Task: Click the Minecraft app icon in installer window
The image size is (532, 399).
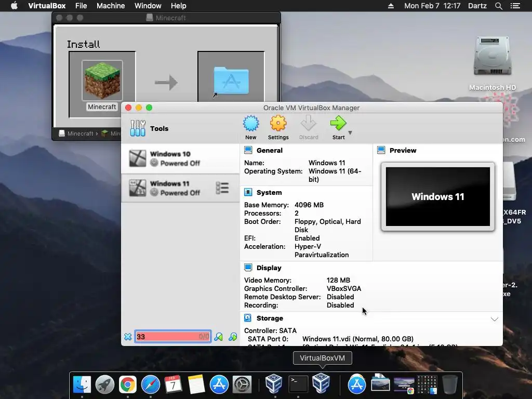Action: (x=102, y=81)
